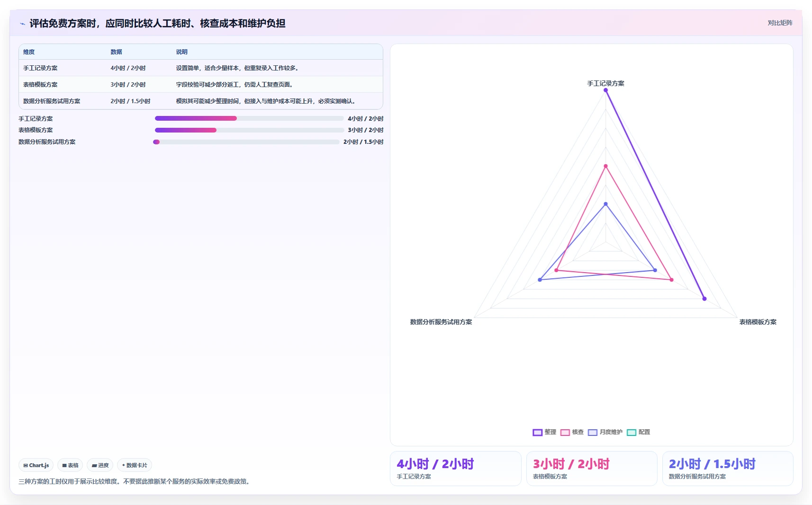Select the 手工记录方案 table row name
This screenshot has height=505, width=812.
(x=40, y=68)
